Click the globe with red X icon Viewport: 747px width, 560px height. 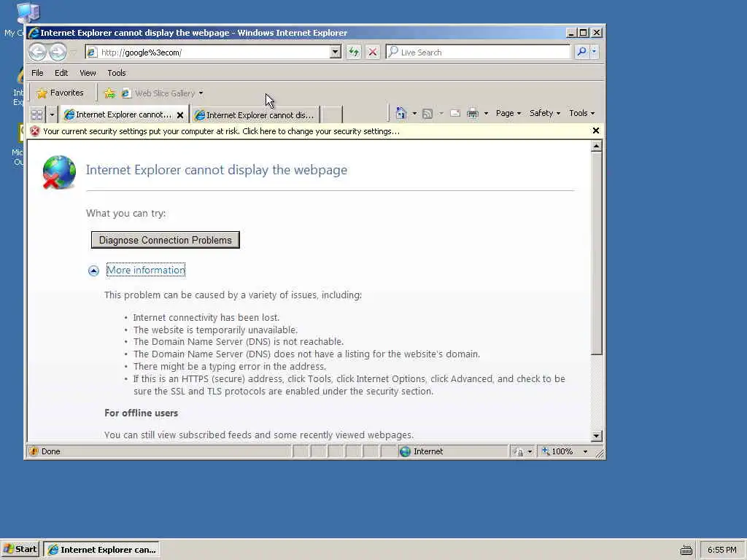59,172
